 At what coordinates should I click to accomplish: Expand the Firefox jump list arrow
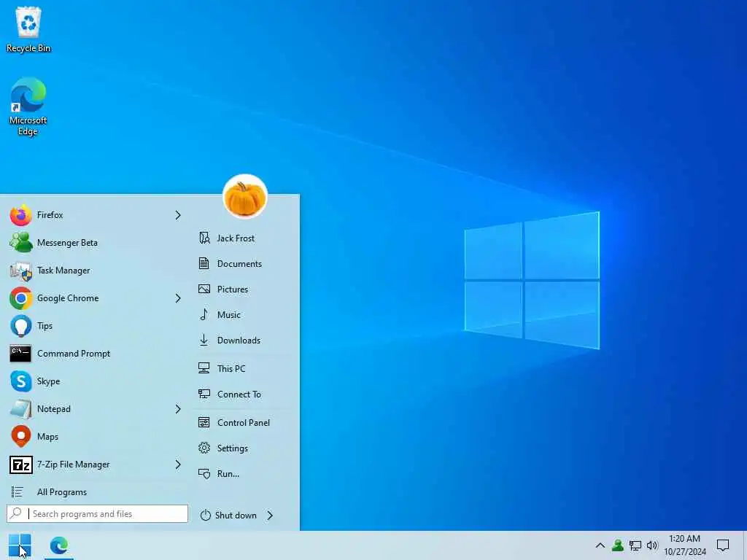[x=178, y=215]
